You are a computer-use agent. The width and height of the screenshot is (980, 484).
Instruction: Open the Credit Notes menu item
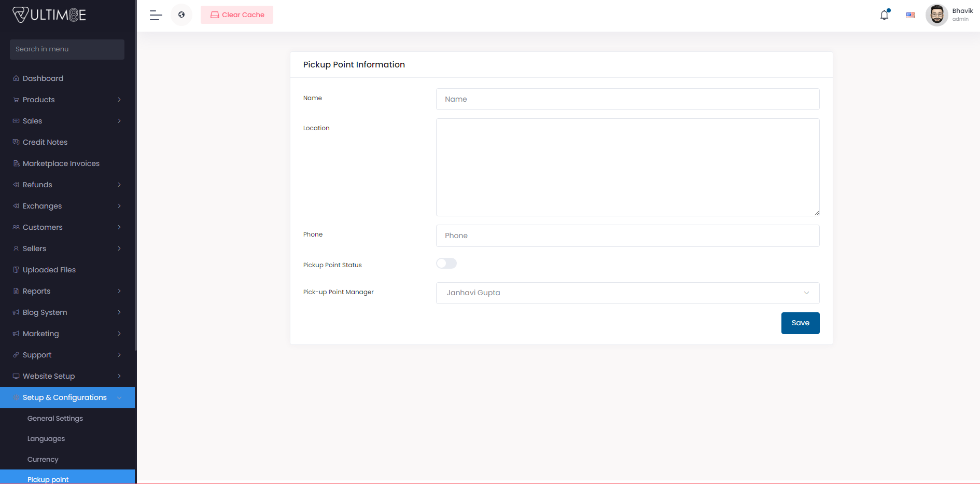click(45, 142)
